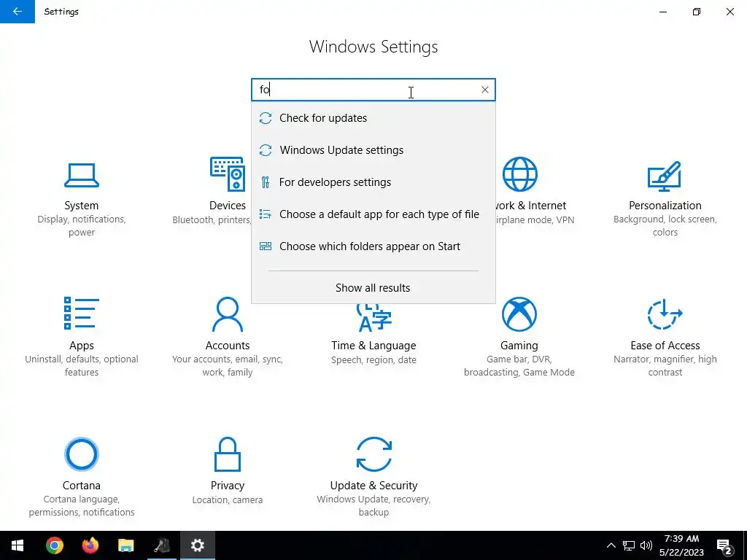Launch Firefox from the taskbar

90,545
